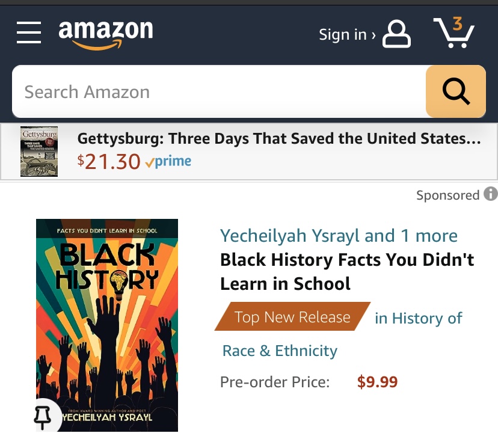Viewport: 498px width, 448px height.
Task: Click the Top New Release badge
Action: tap(292, 317)
